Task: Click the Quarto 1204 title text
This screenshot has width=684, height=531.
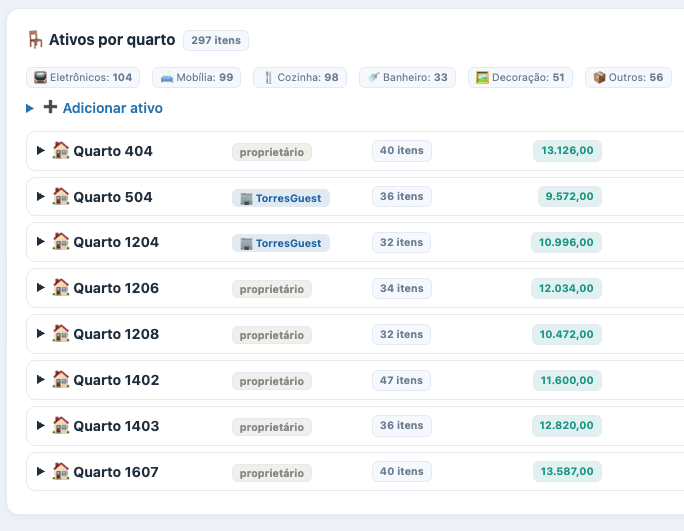Action: tap(116, 242)
